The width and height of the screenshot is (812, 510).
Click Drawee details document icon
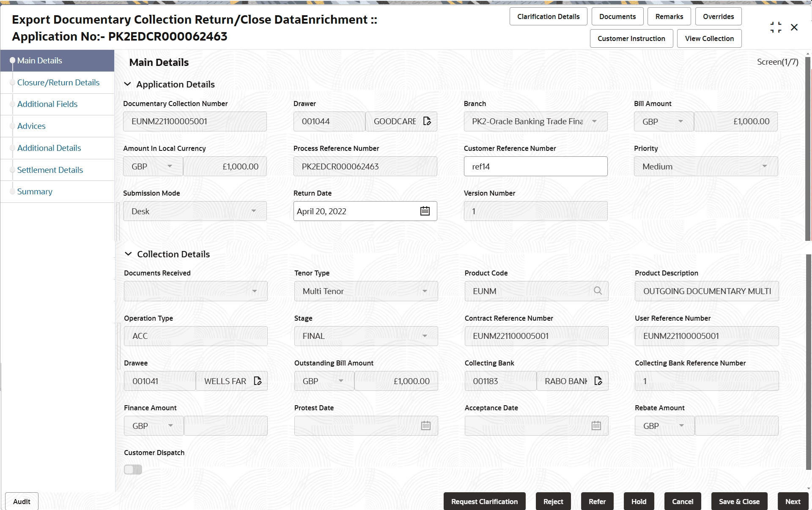pos(258,381)
